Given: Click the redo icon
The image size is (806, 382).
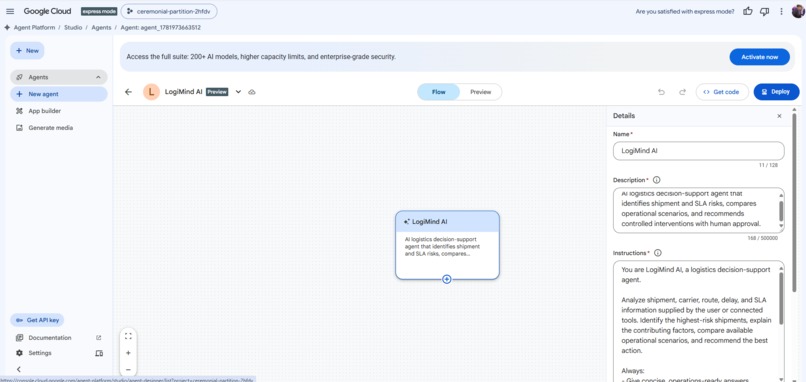Looking at the screenshot, I should pos(683,92).
